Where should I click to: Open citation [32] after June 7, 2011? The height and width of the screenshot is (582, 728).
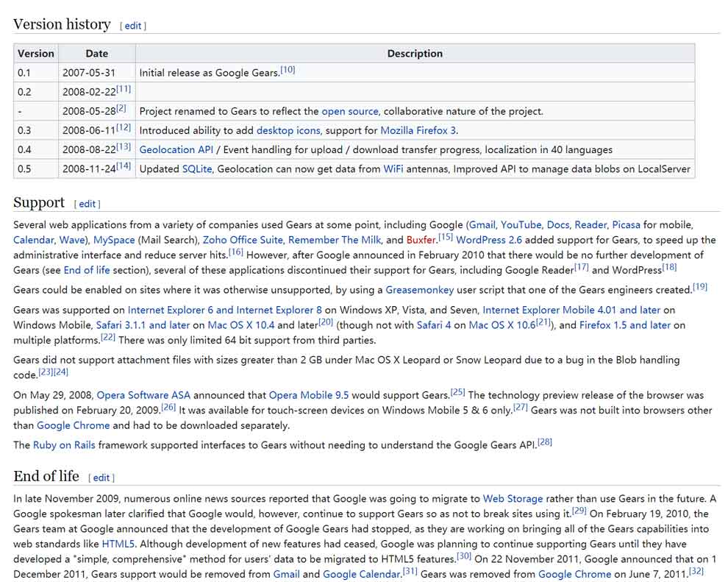click(x=696, y=571)
